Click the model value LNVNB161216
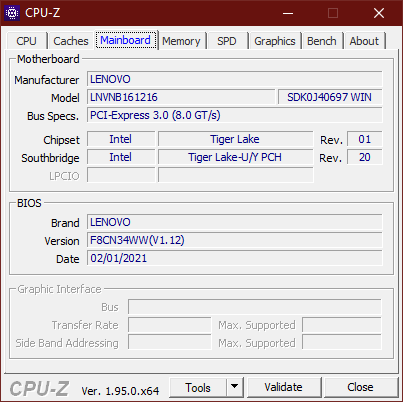403x402 pixels. click(181, 97)
